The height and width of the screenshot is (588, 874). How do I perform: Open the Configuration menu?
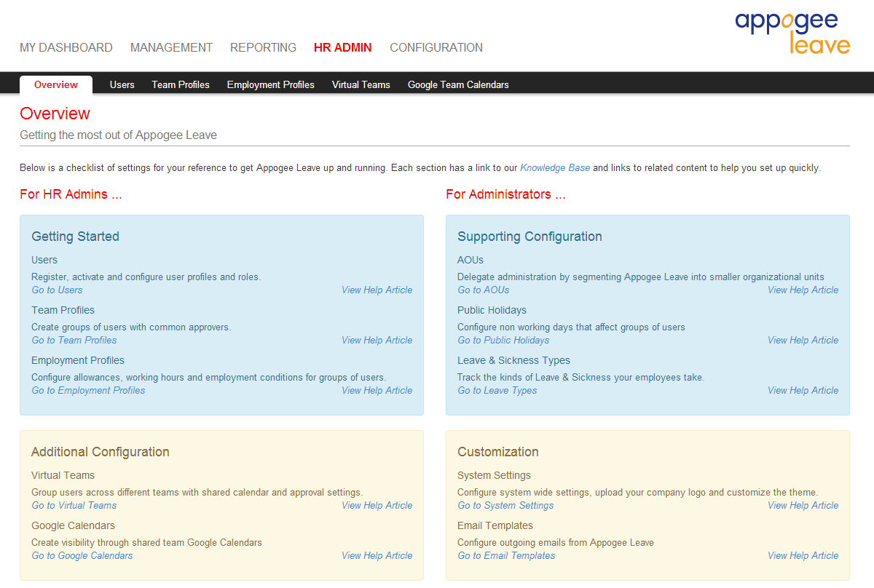pyautogui.click(x=436, y=48)
